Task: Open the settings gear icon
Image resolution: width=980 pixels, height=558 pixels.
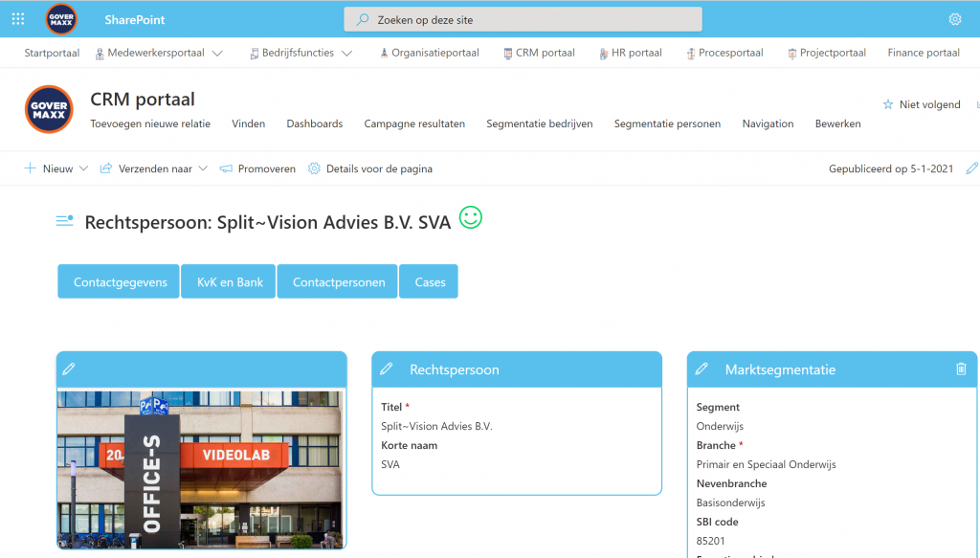Action: [x=954, y=19]
